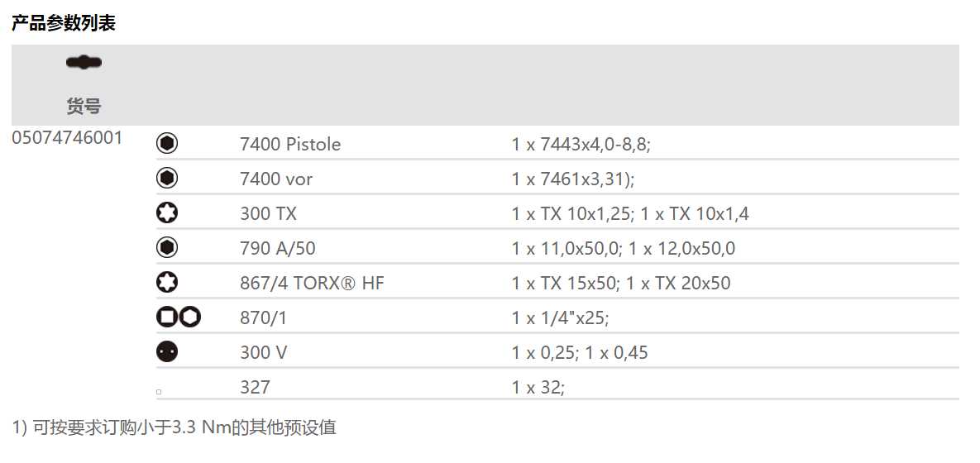Click the Torx star icon beside 300 TX

coord(167,213)
